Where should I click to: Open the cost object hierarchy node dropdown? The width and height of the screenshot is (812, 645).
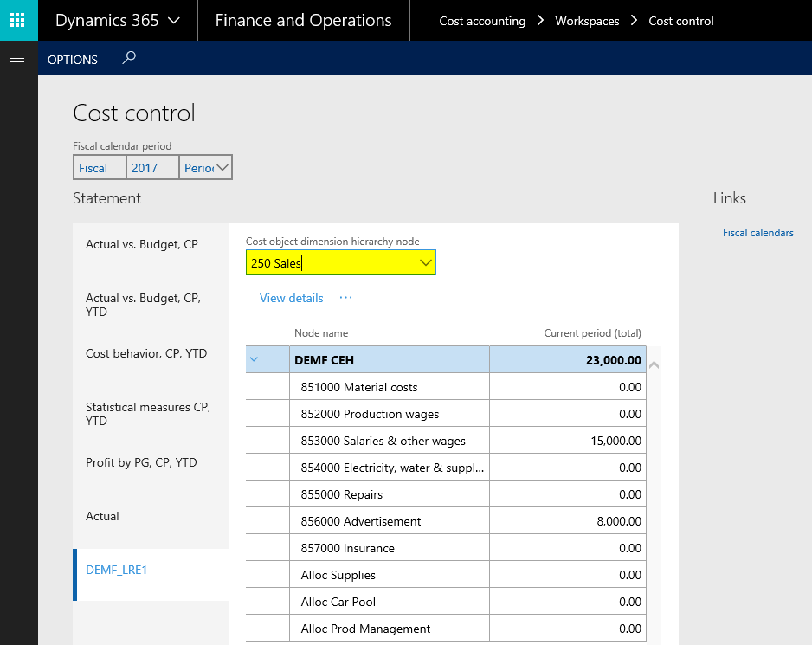click(425, 263)
